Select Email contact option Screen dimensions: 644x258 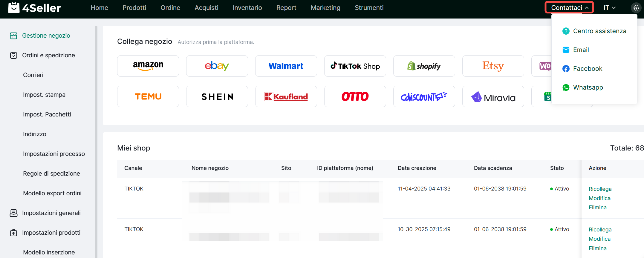581,50
